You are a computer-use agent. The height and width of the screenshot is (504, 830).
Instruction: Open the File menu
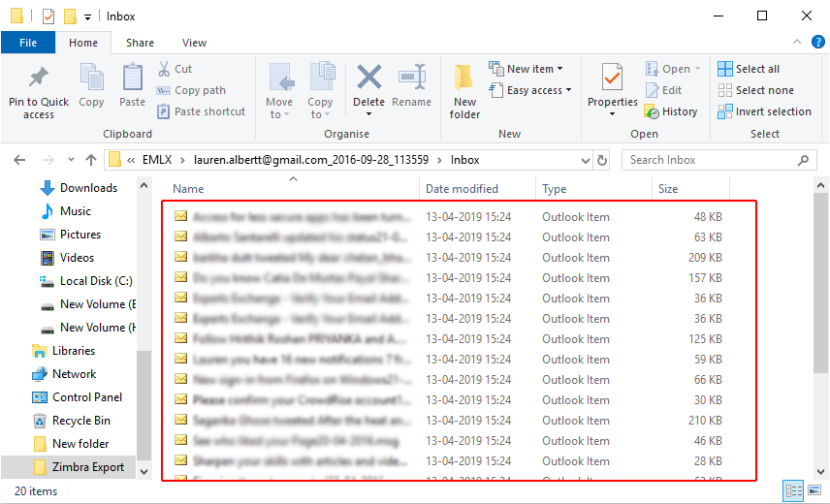point(28,43)
